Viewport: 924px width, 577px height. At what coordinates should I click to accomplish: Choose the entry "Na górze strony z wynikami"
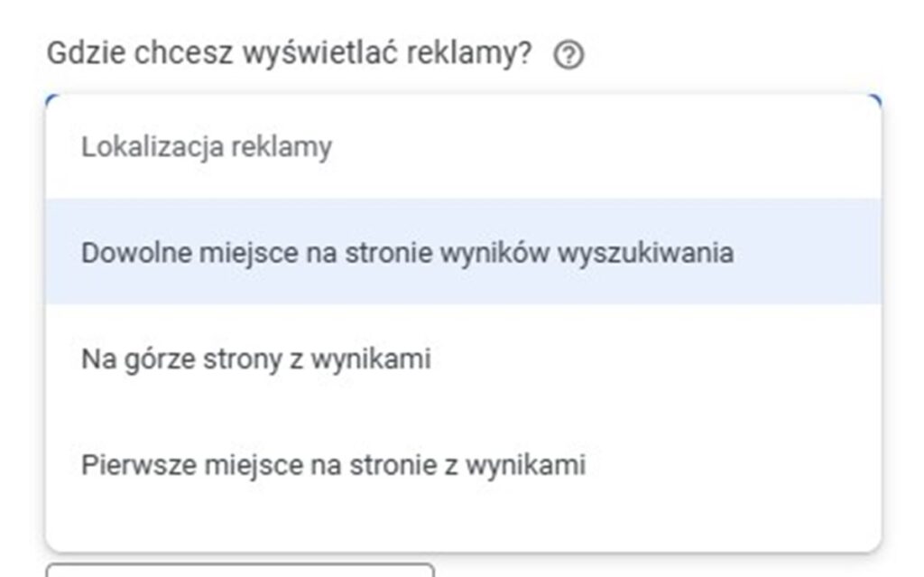463,358
